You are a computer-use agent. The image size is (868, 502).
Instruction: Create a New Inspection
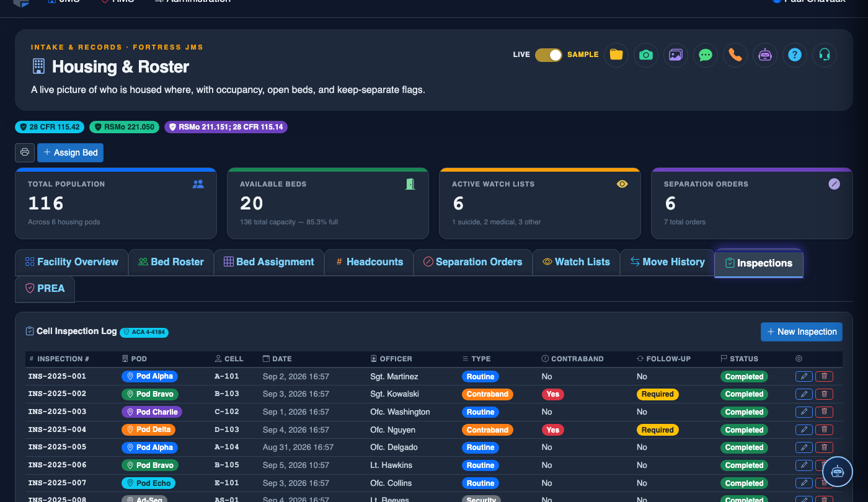click(x=802, y=332)
